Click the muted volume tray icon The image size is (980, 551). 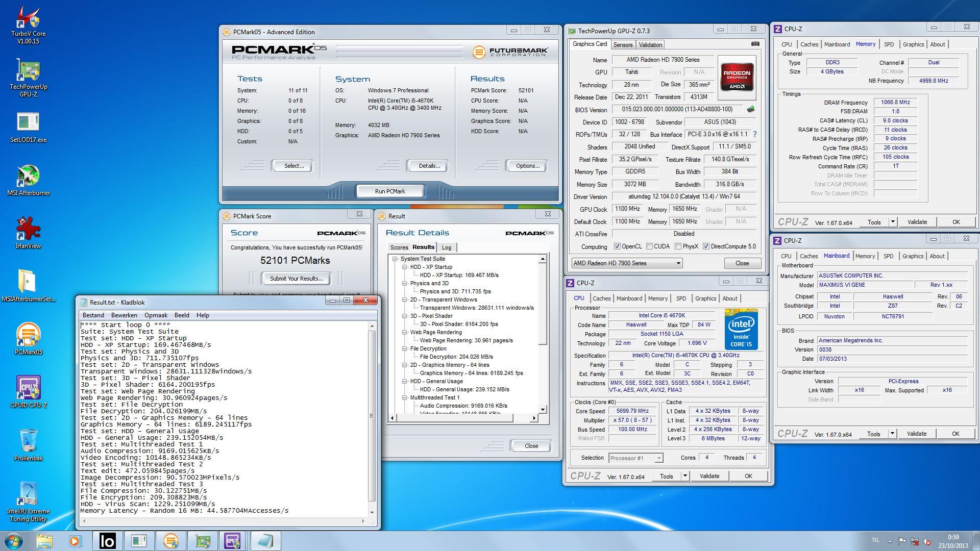coord(927,542)
